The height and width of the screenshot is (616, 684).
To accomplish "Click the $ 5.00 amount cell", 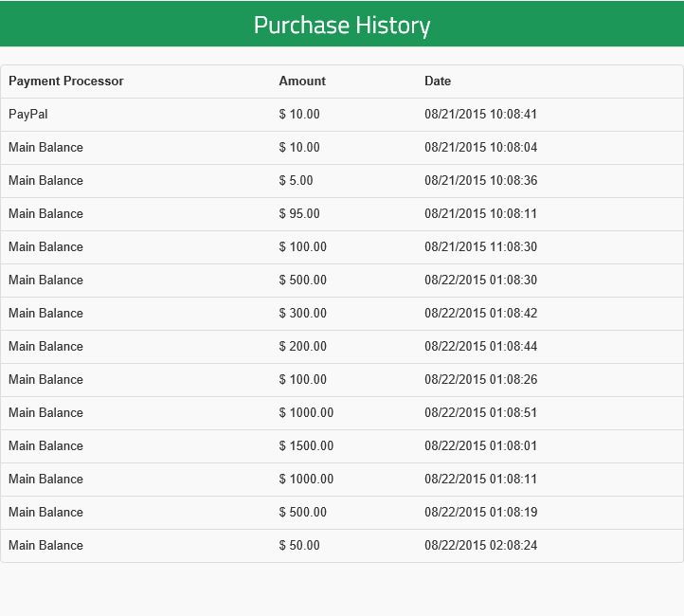I will point(297,181).
